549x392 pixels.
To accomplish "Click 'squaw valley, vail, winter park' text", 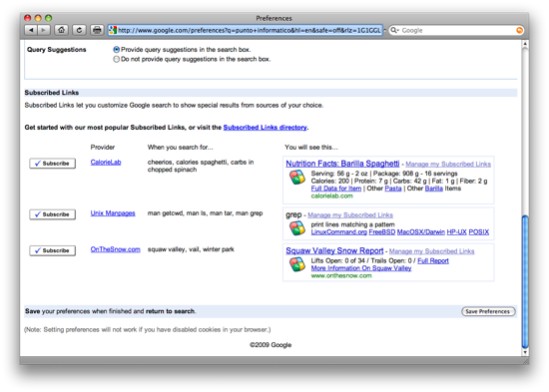I will (x=191, y=249).
